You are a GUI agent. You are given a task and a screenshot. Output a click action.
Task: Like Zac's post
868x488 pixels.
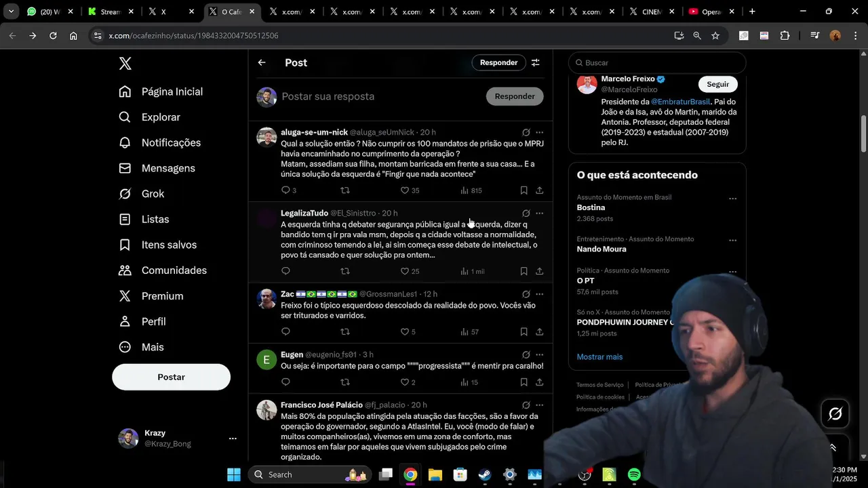[x=405, y=331]
